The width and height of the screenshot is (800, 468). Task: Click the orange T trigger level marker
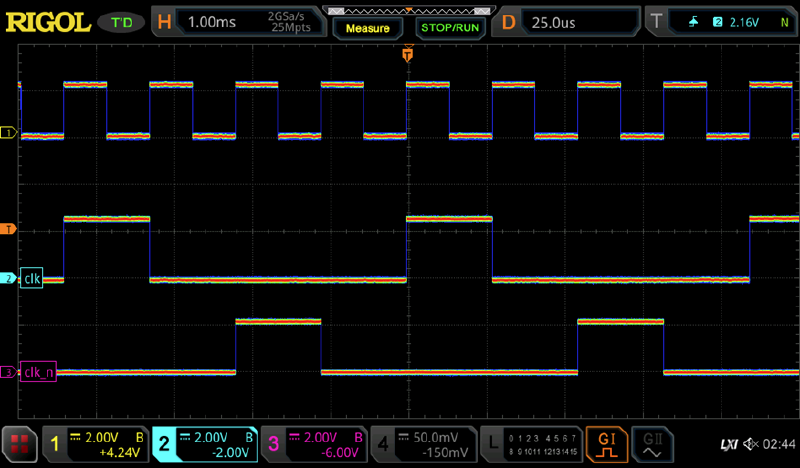pyautogui.click(x=10, y=229)
